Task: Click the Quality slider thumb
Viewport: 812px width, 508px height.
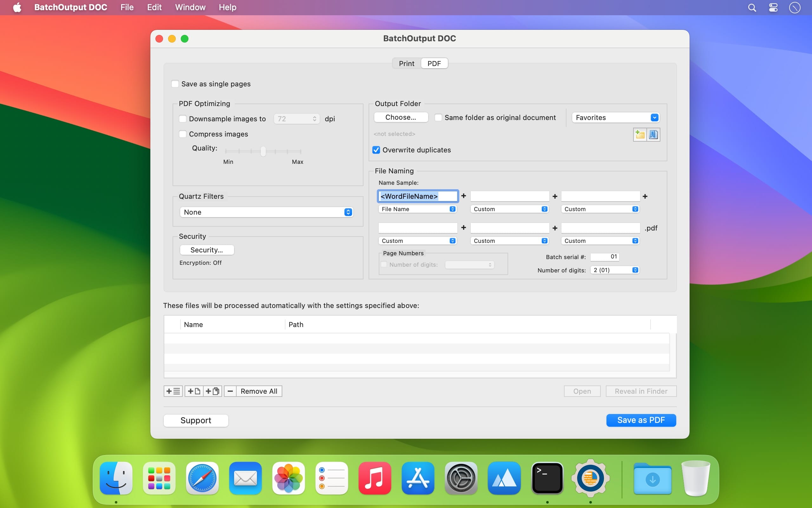Action: 263,151
